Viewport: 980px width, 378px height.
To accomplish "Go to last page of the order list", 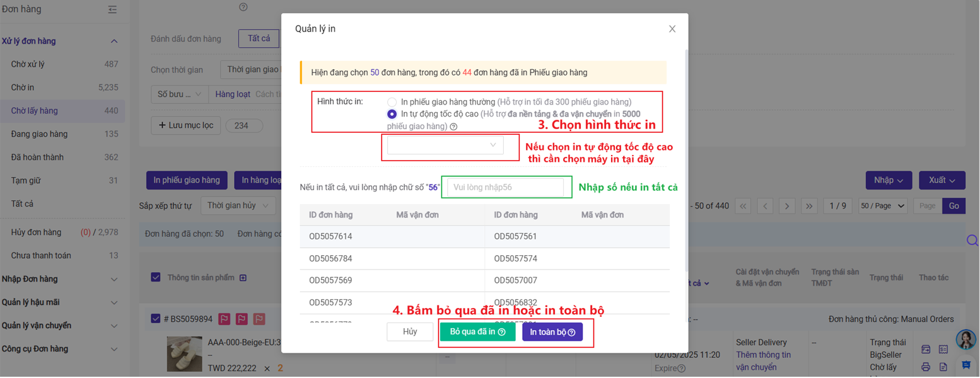I will tap(809, 206).
